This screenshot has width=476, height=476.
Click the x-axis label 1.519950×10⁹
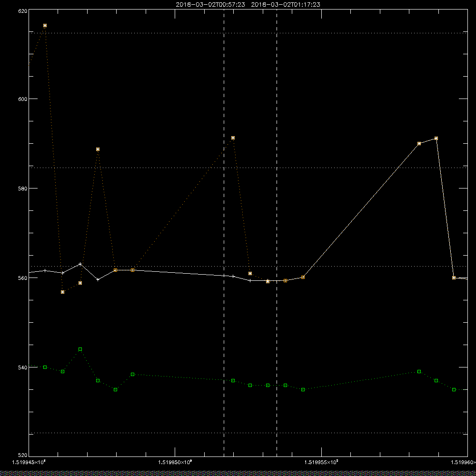(x=175, y=462)
